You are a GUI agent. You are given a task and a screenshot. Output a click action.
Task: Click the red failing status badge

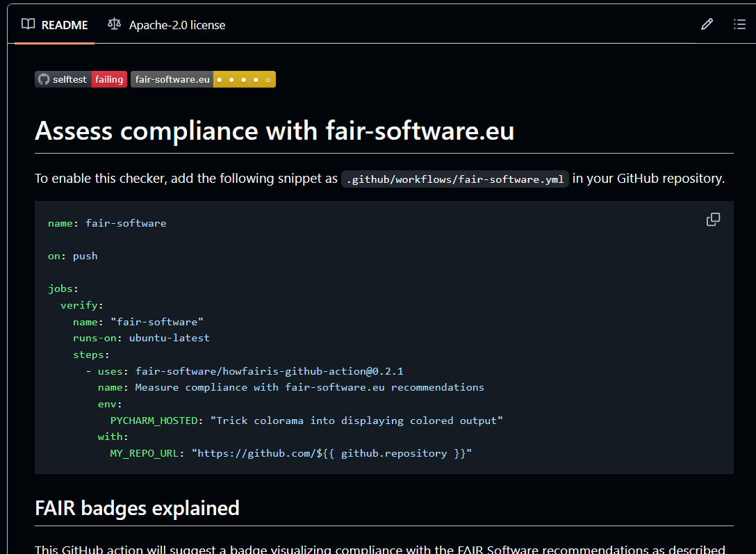[x=109, y=79]
